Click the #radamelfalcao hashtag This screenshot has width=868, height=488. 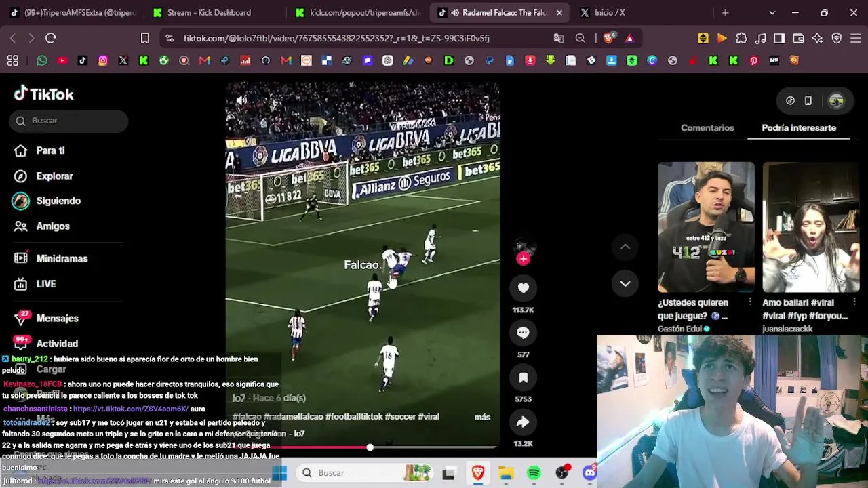point(293,417)
